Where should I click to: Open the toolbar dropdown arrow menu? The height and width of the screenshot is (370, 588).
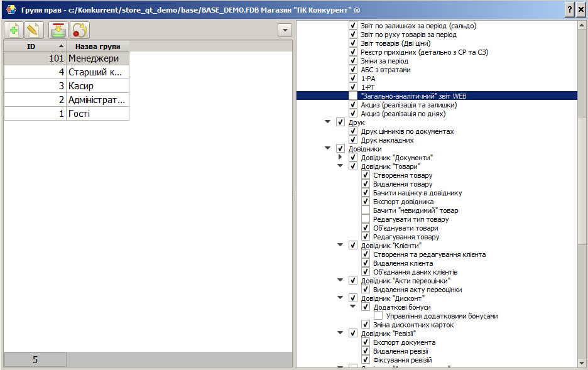click(x=285, y=30)
